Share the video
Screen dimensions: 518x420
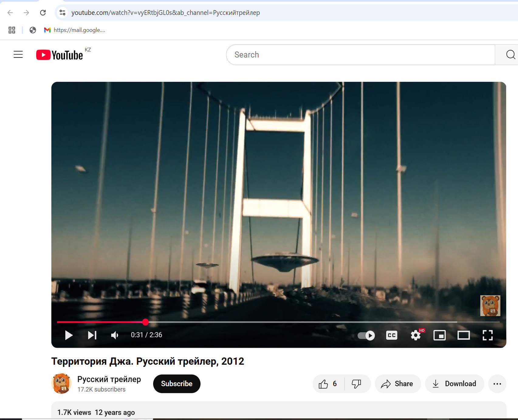pos(398,384)
